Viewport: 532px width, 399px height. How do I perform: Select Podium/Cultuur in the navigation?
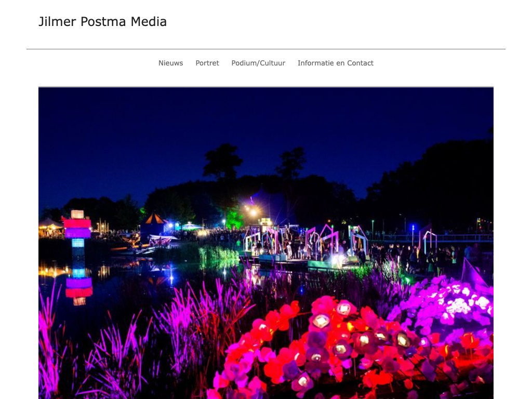(x=258, y=63)
